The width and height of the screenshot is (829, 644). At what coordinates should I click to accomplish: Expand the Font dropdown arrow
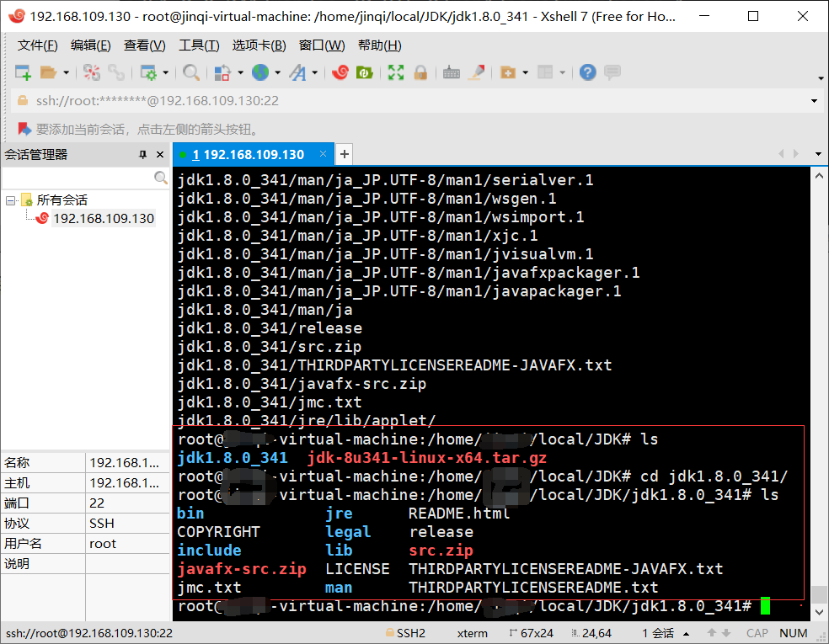[314, 72]
